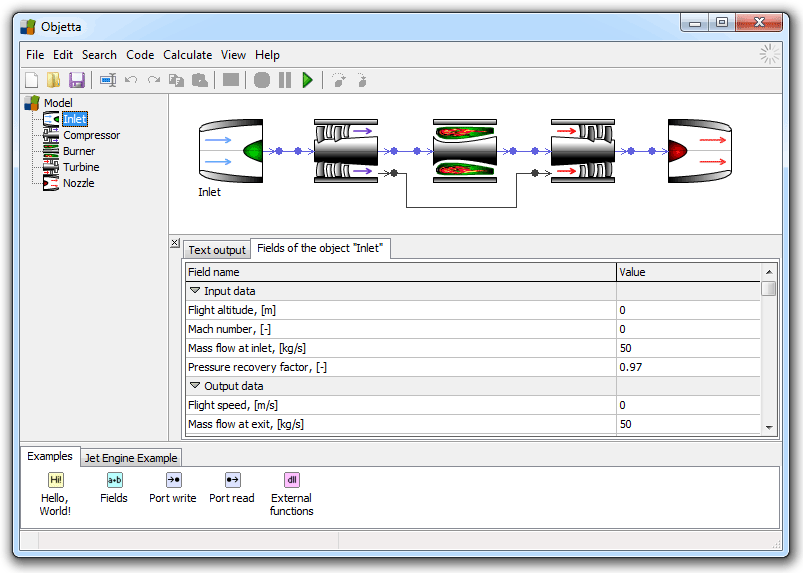Click the fields table scrollbar down arrow
803x573 pixels.
pos(768,427)
